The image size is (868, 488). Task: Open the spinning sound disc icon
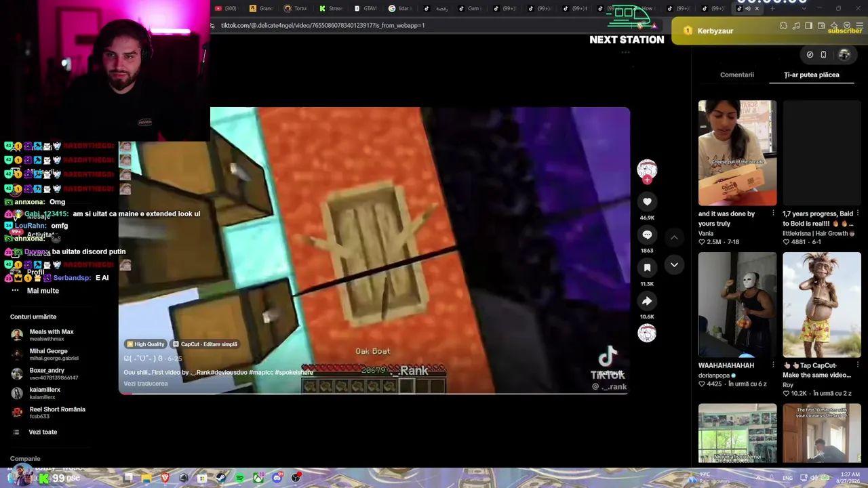(647, 333)
